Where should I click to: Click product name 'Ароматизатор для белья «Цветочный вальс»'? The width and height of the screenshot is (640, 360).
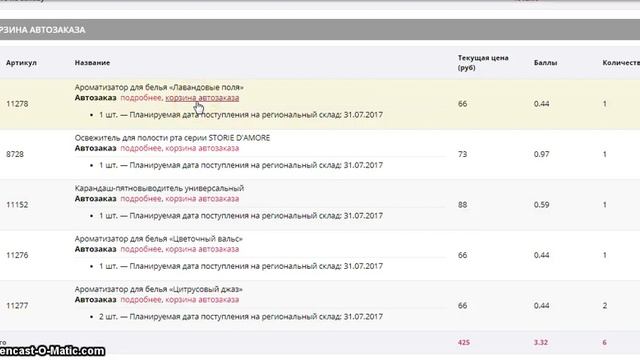(x=158, y=239)
